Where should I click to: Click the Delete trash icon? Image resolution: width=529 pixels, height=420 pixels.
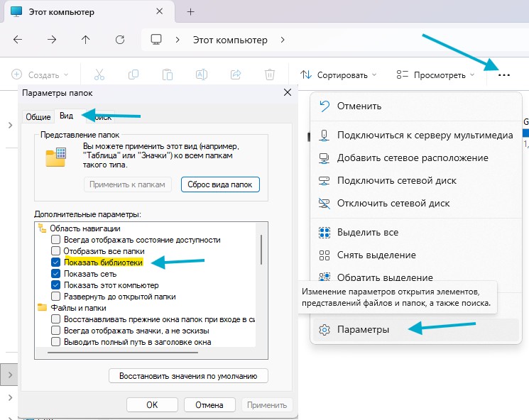(x=270, y=74)
